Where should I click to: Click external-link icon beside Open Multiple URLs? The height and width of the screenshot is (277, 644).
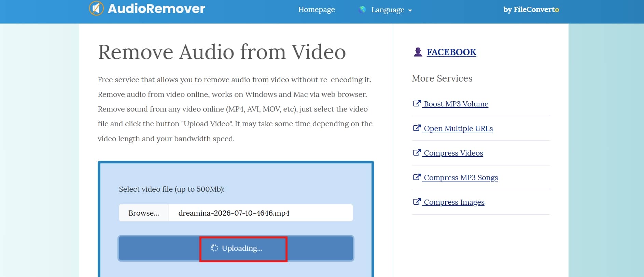417,128
